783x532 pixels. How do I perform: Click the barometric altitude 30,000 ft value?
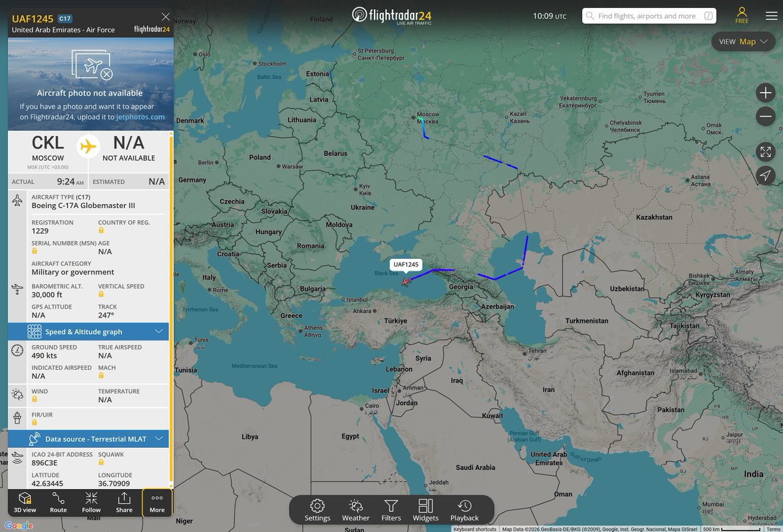[48, 294]
